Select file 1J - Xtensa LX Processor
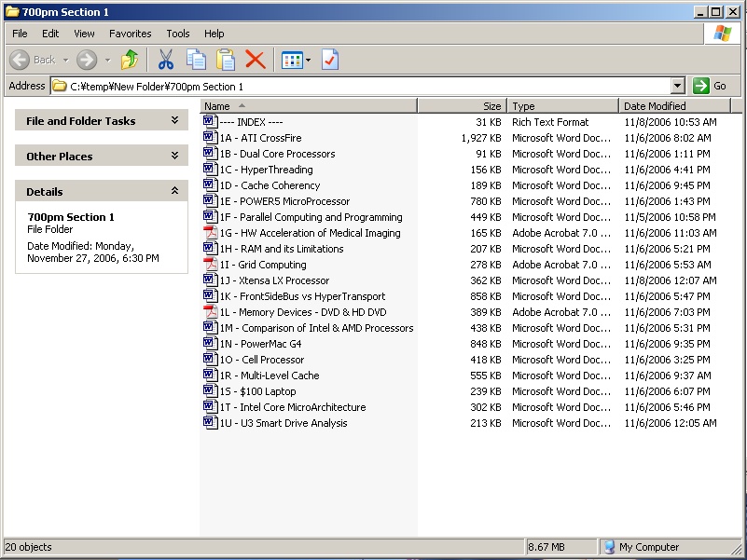The image size is (747, 560). (x=274, y=280)
